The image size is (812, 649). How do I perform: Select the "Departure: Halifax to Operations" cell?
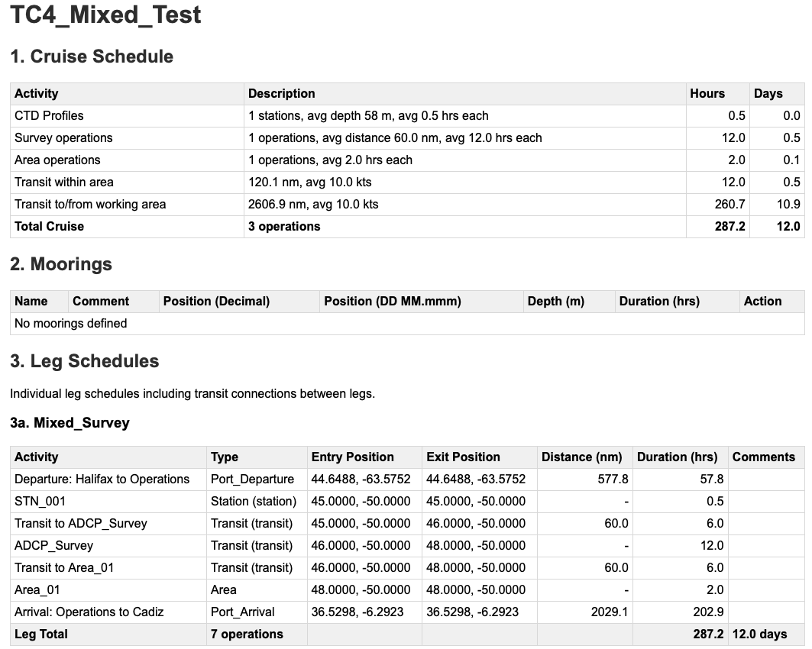102,479
